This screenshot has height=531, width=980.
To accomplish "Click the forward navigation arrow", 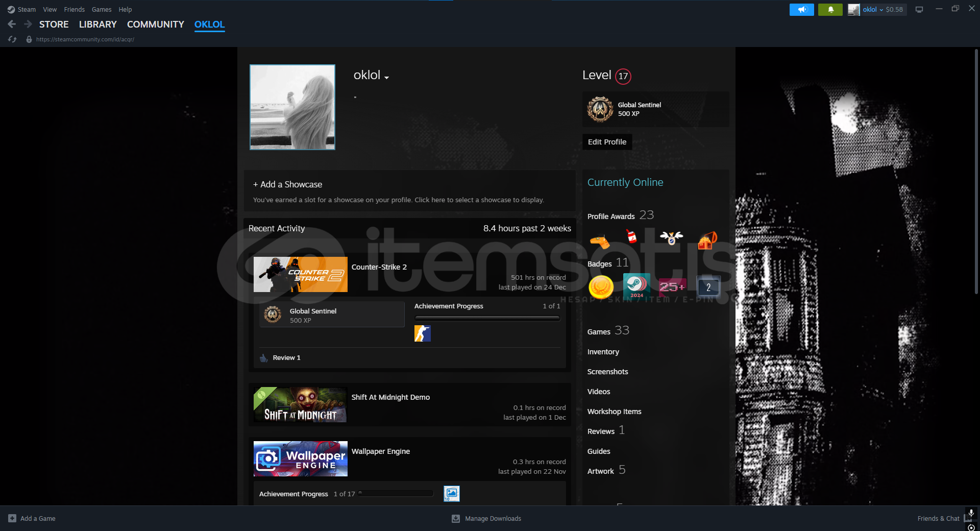I will tap(28, 24).
